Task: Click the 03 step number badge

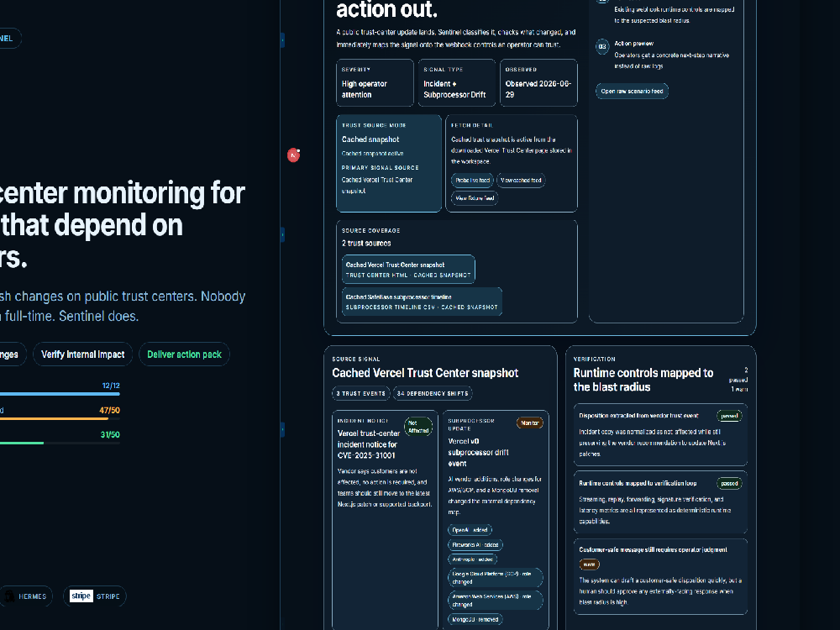Action: (602, 46)
